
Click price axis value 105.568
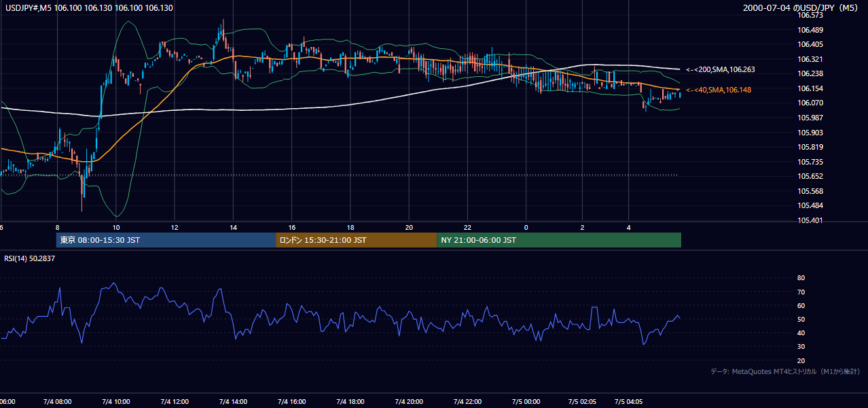point(810,191)
